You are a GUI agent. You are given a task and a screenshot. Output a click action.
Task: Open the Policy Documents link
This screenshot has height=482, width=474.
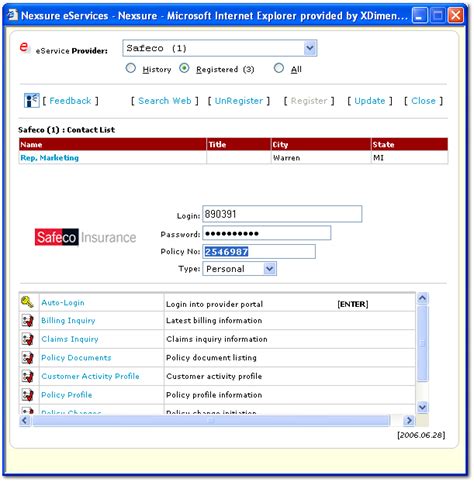(x=76, y=358)
